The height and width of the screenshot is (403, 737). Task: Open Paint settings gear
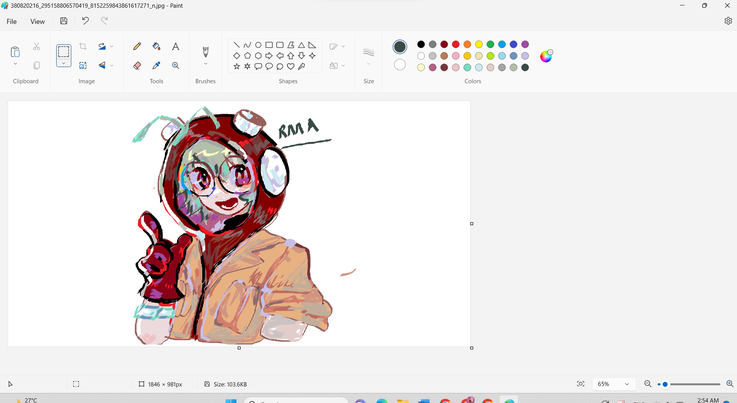(x=728, y=21)
